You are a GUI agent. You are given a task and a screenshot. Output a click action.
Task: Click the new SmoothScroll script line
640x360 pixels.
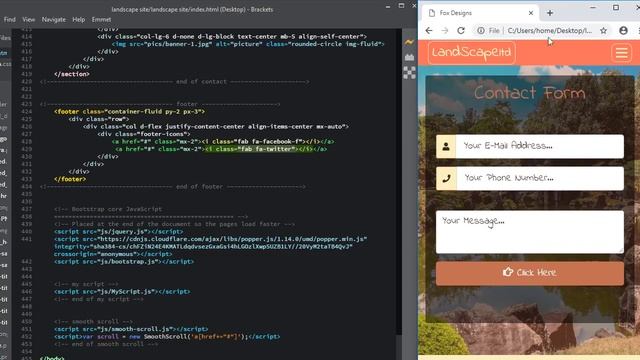tap(167, 337)
